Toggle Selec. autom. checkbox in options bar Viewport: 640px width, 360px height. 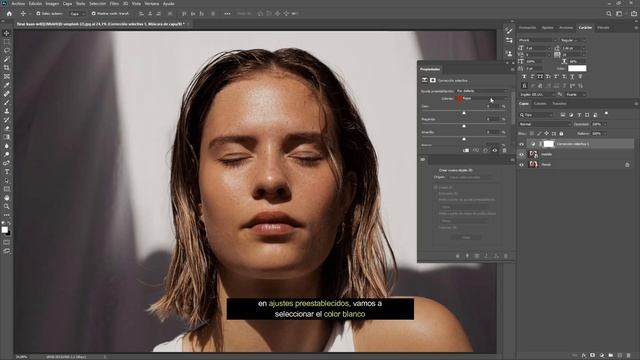pyautogui.click(x=38, y=13)
